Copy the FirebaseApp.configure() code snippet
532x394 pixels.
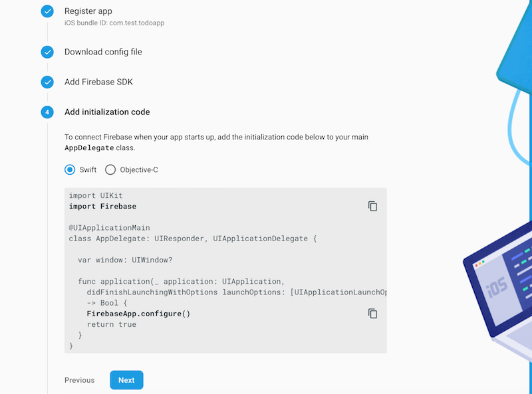point(372,313)
